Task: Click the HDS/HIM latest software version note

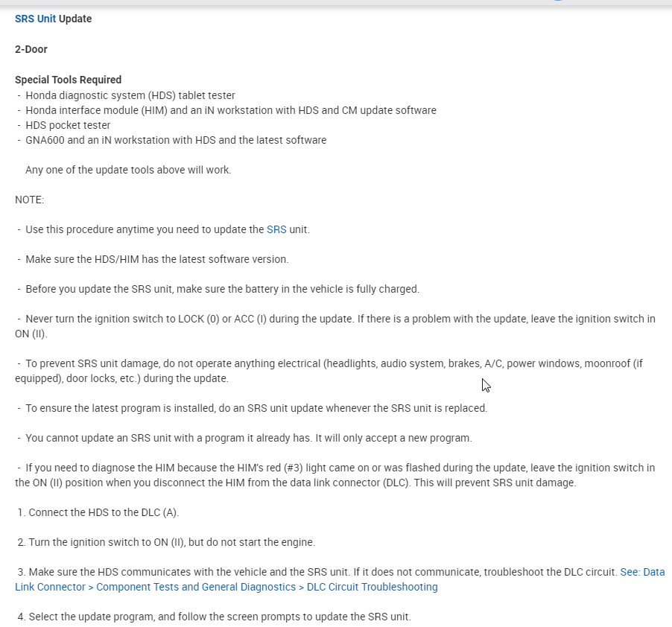Action: 156,259
